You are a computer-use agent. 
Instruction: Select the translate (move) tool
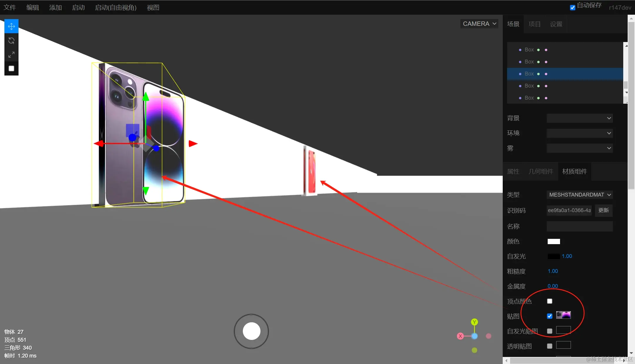[11, 26]
